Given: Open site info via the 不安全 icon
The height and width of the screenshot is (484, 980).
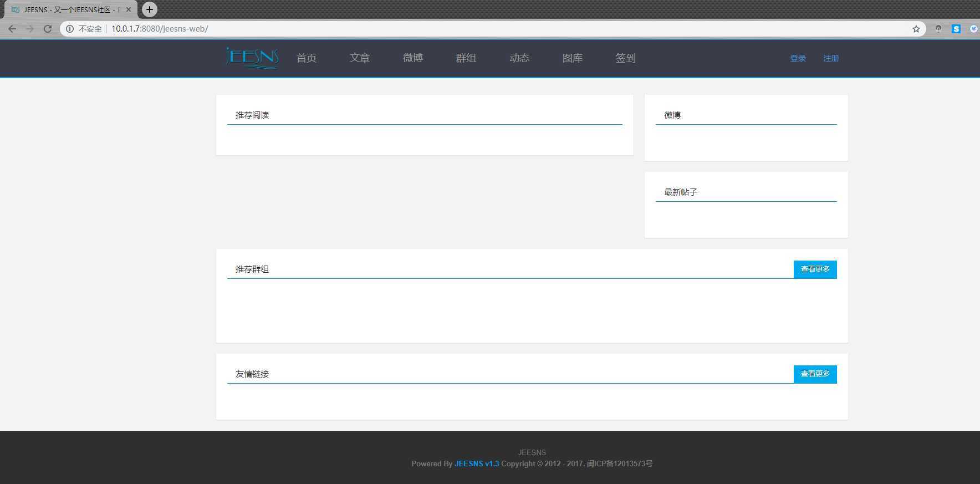Looking at the screenshot, I should (x=70, y=29).
